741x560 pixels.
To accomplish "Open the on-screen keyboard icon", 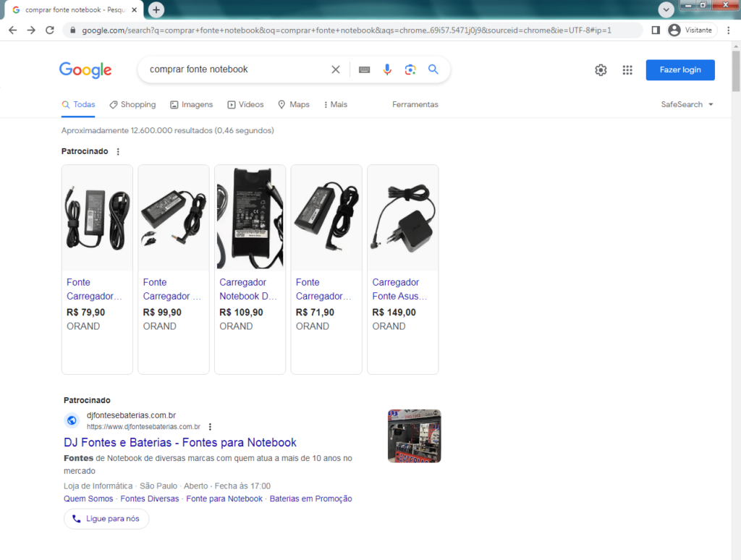I will tap(364, 69).
